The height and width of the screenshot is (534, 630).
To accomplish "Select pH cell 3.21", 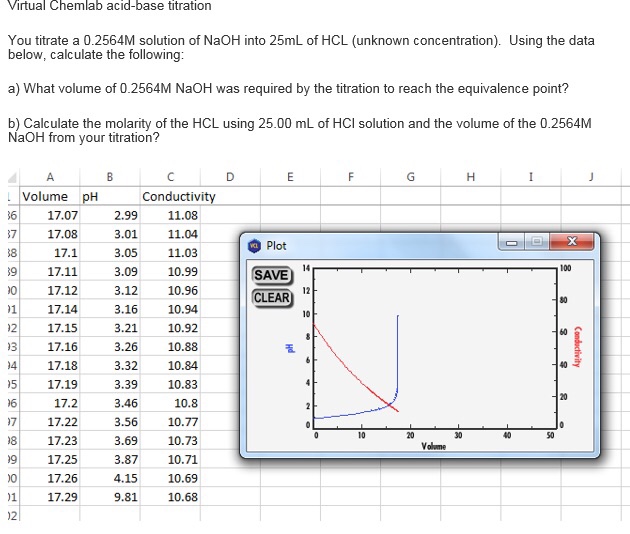I will (110, 328).
